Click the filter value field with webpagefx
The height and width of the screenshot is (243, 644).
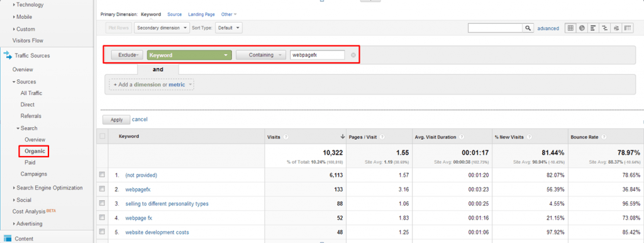click(x=317, y=55)
